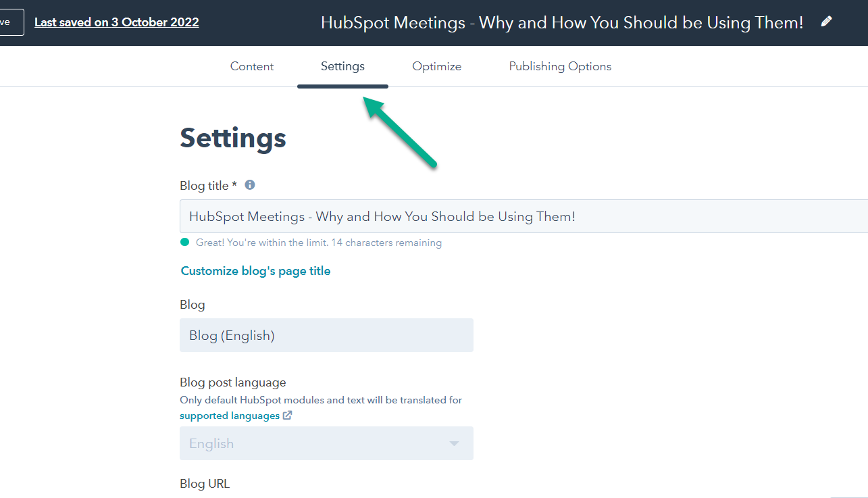Click the green character limit status dot

pos(185,243)
